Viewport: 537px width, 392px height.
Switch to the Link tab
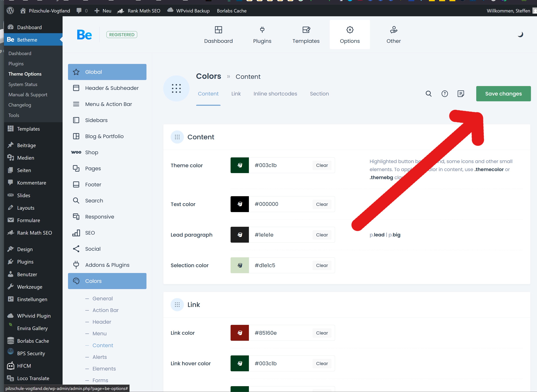click(236, 94)
